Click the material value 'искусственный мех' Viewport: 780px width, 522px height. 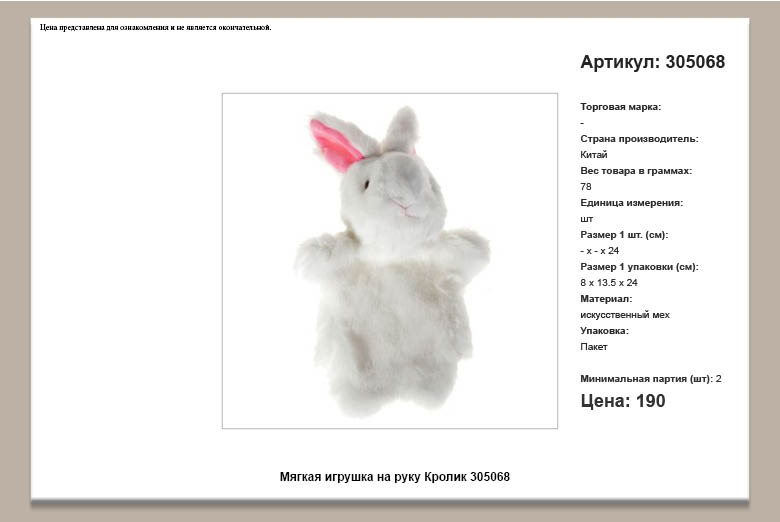(625, 315)
